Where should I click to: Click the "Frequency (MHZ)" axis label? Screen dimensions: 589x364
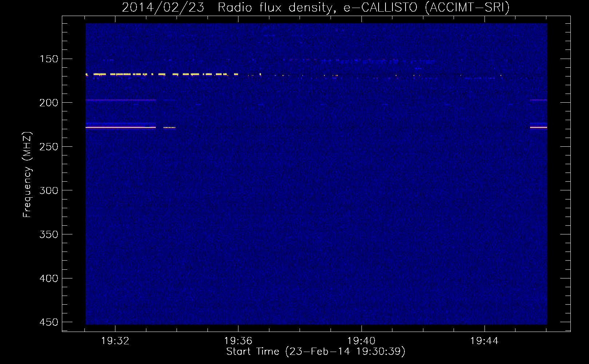tap(27, 175)
